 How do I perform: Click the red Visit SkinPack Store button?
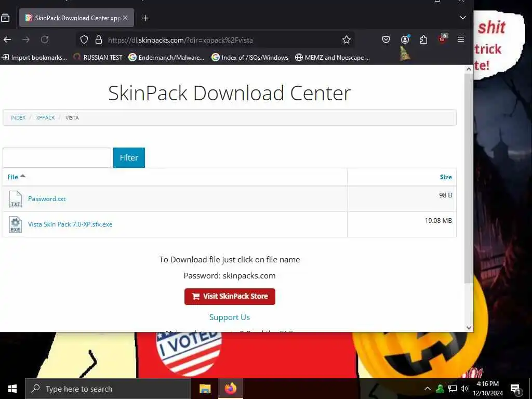pyautogui.click(x=230, y=297)
